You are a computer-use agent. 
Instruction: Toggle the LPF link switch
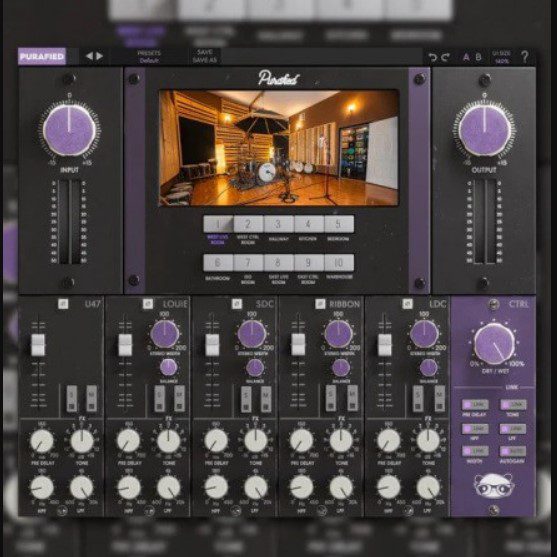coord(513,429)
